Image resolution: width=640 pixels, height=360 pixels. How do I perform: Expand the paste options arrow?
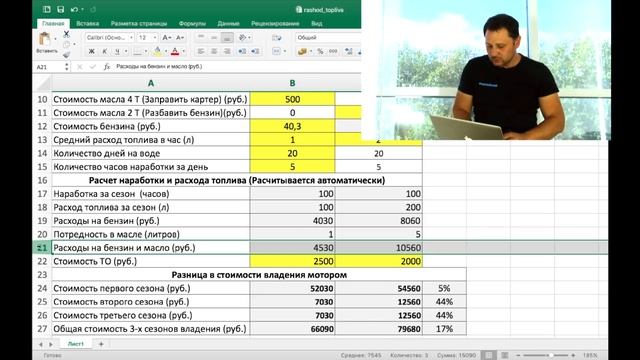click(x=56, y=39)
